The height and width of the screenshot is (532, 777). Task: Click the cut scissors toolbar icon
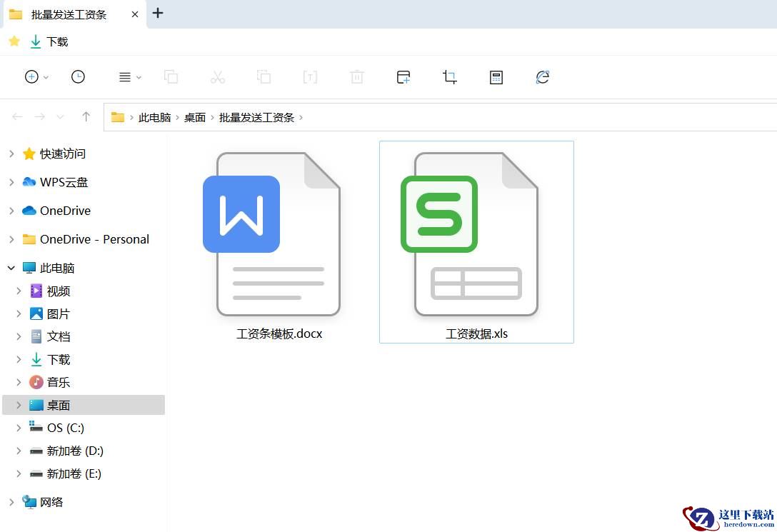click(x=218, y=77)
